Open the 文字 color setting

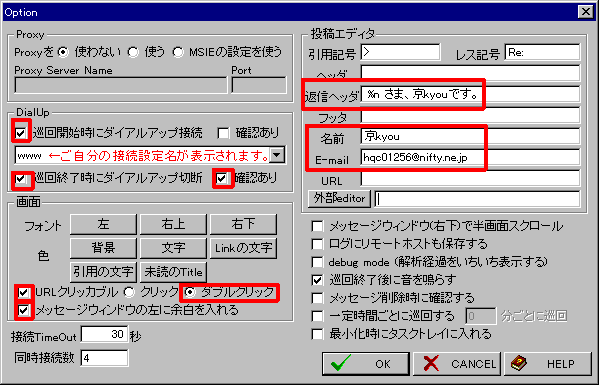pos(173,248)
